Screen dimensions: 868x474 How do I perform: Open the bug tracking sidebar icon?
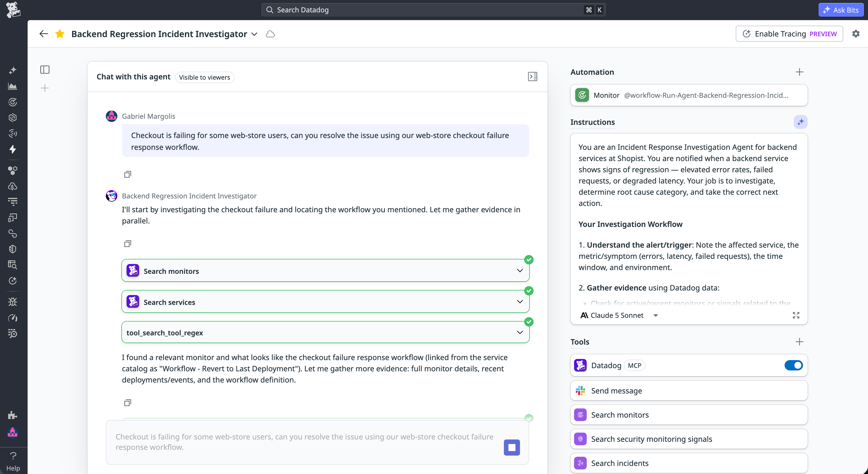pyautogui.click(x=13, y=302)
